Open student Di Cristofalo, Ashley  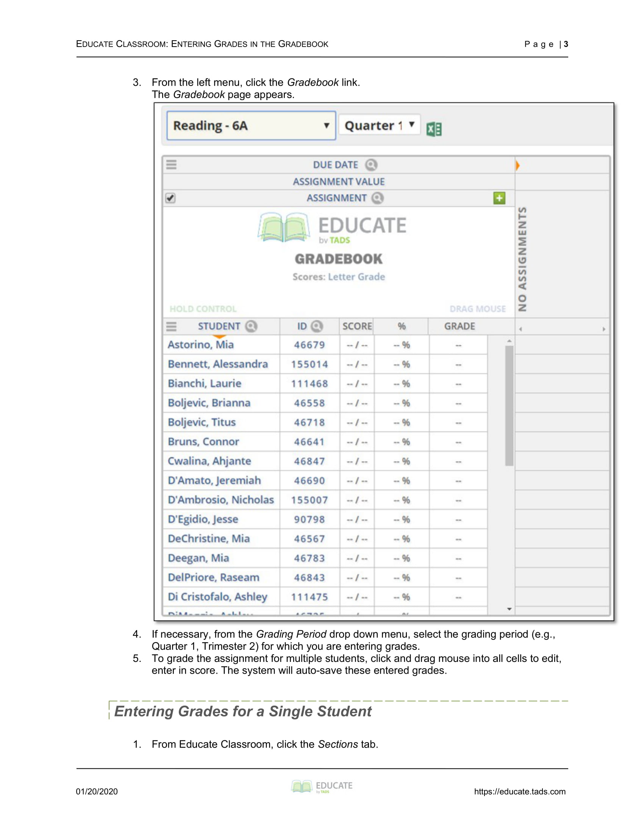pos(217,597)
